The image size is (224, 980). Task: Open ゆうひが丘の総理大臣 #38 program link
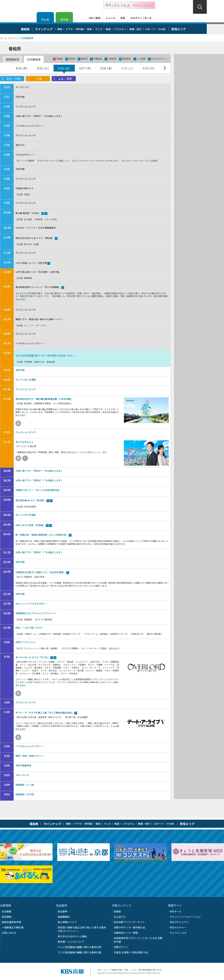[x=45, y=355]
